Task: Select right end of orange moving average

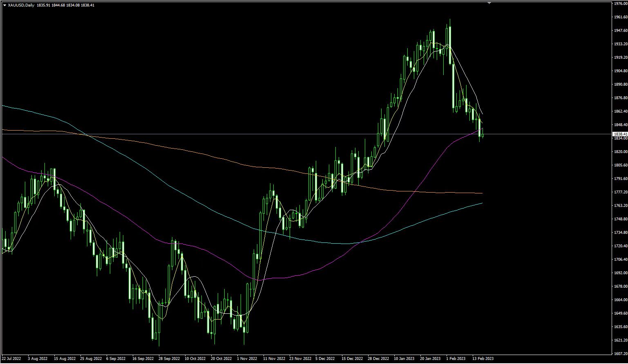Action: pyautogui.click(x=482, y=193)
